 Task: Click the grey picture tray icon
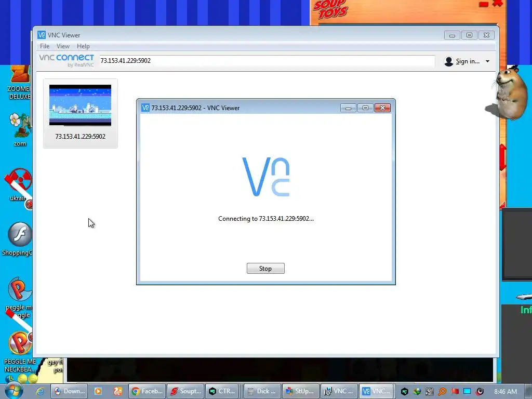(x=430, y=392)
